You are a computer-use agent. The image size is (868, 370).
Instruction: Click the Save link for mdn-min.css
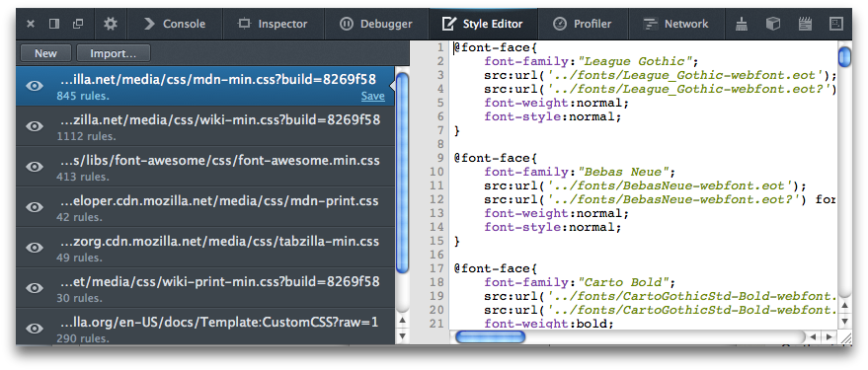click(373, 96)
